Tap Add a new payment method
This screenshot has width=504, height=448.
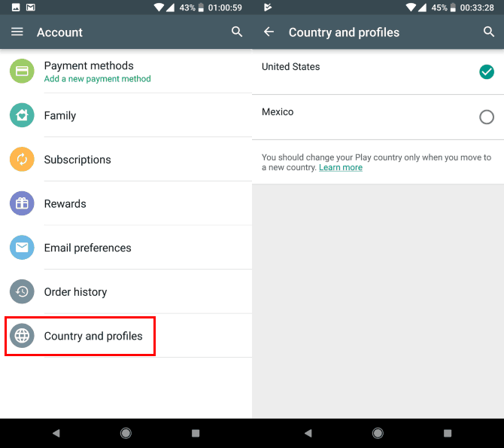pyautogui.click(x=97, y=79)
